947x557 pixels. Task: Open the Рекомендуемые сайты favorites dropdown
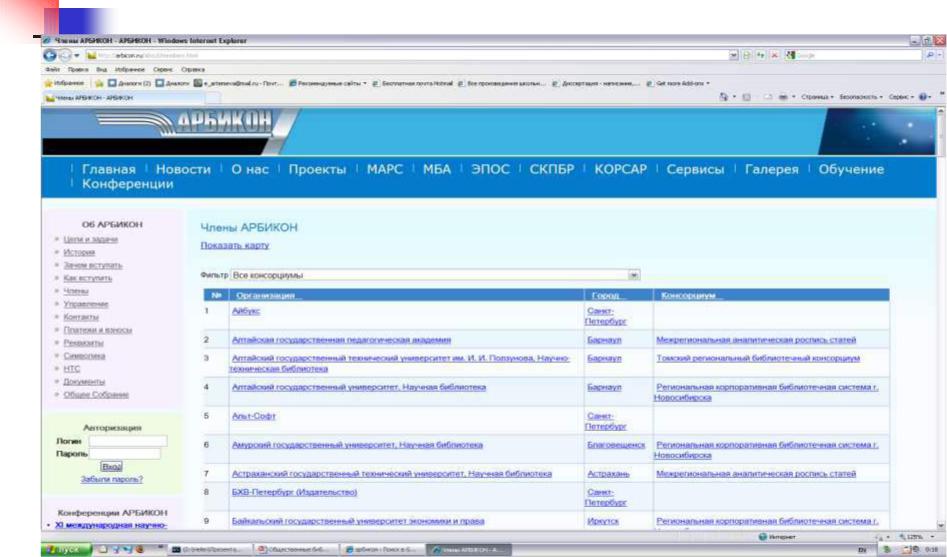point(329,83)
